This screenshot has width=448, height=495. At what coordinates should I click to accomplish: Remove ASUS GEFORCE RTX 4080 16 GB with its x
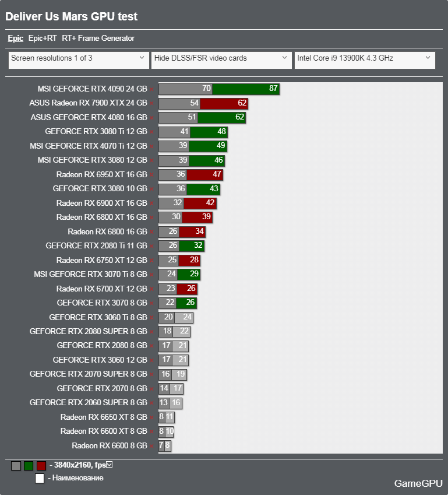[x=151, y=118]
